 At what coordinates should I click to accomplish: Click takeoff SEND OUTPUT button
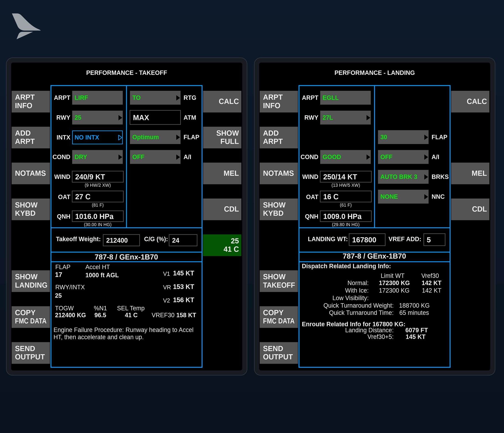31,353
